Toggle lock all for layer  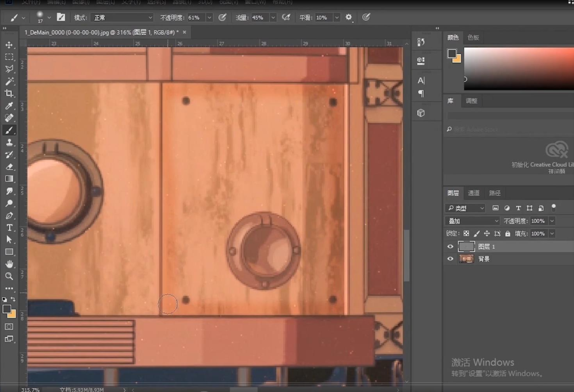[x=507, y=233]
